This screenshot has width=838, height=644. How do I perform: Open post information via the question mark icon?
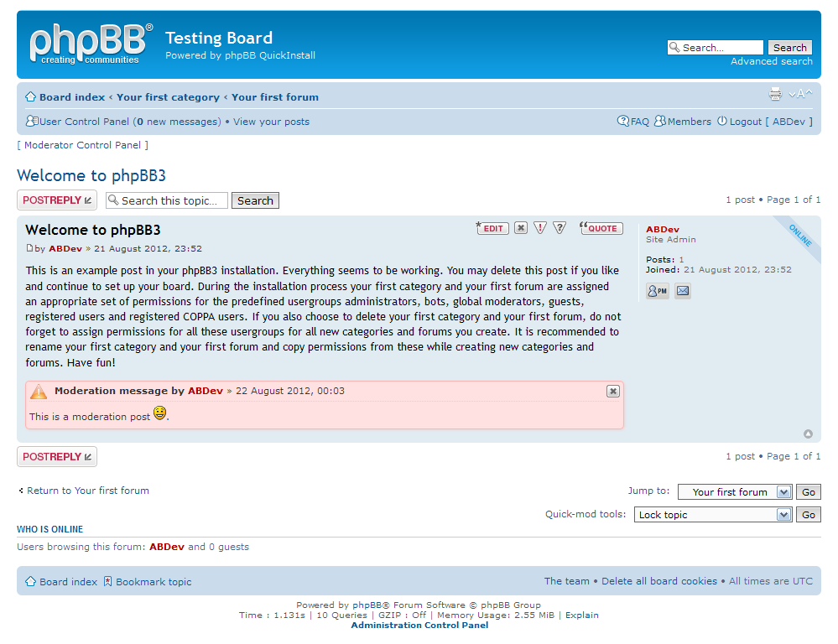(560, 228)
